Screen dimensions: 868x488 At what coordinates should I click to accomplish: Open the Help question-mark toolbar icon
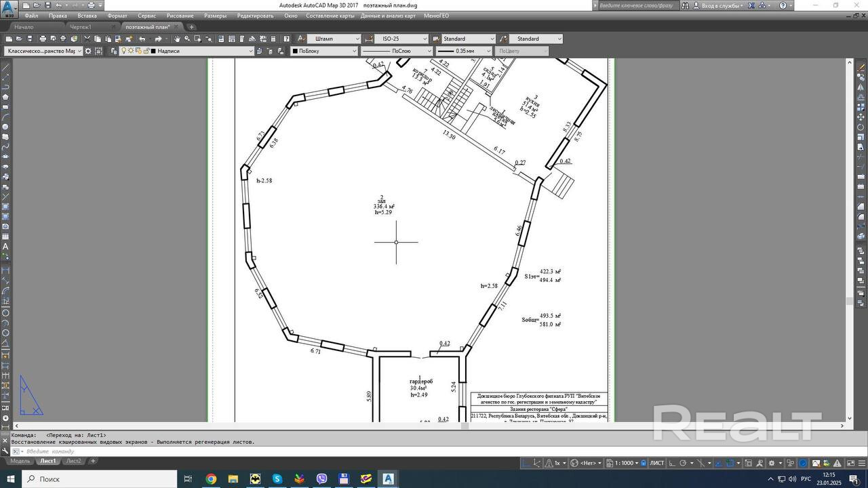[x=287, y=39]
